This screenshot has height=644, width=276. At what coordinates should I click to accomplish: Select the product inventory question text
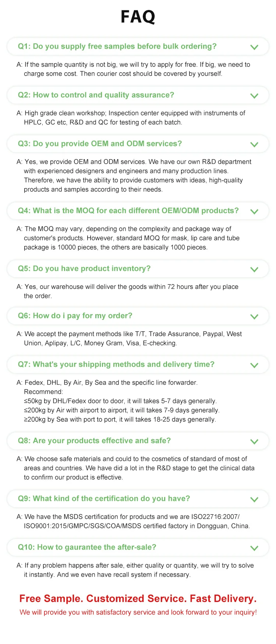84,269
